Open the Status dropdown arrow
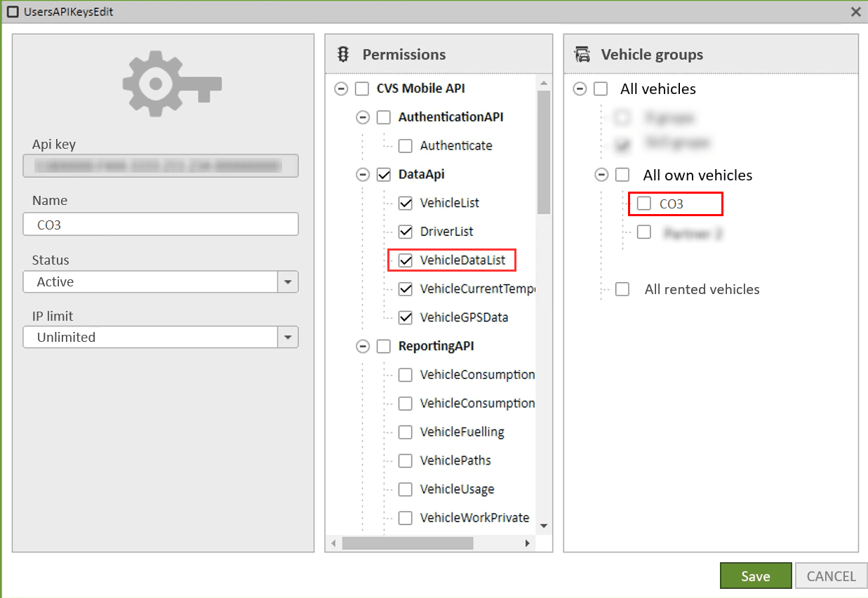The height and width of the screenshot is (598, 868). tap(288, 281)
